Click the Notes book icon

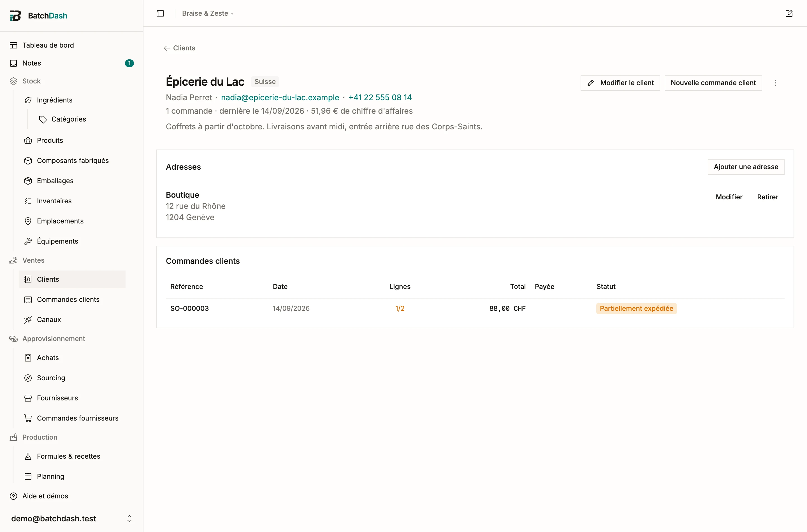(x=13, y=64)
